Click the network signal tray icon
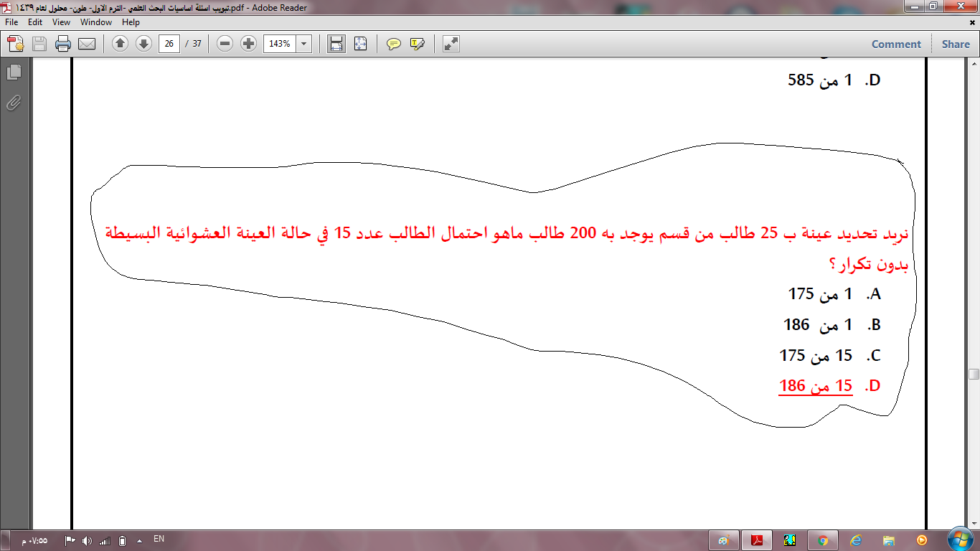The height and width of the screenshot is (551, 980). [104, 540]
